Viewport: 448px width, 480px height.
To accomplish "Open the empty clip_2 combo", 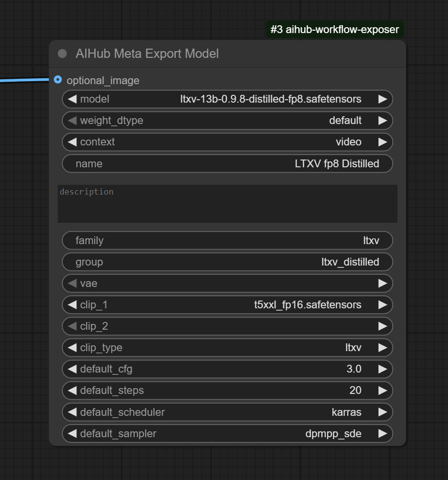I will (227, 326).
